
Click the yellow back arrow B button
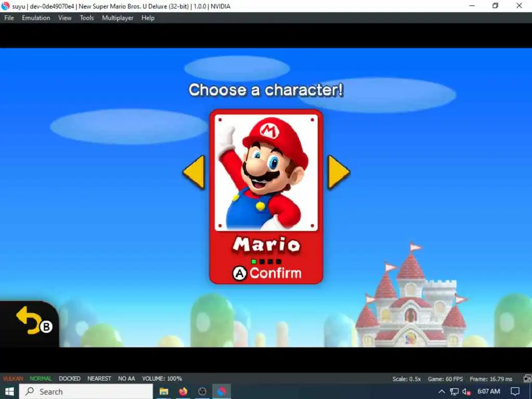point(34,321)
